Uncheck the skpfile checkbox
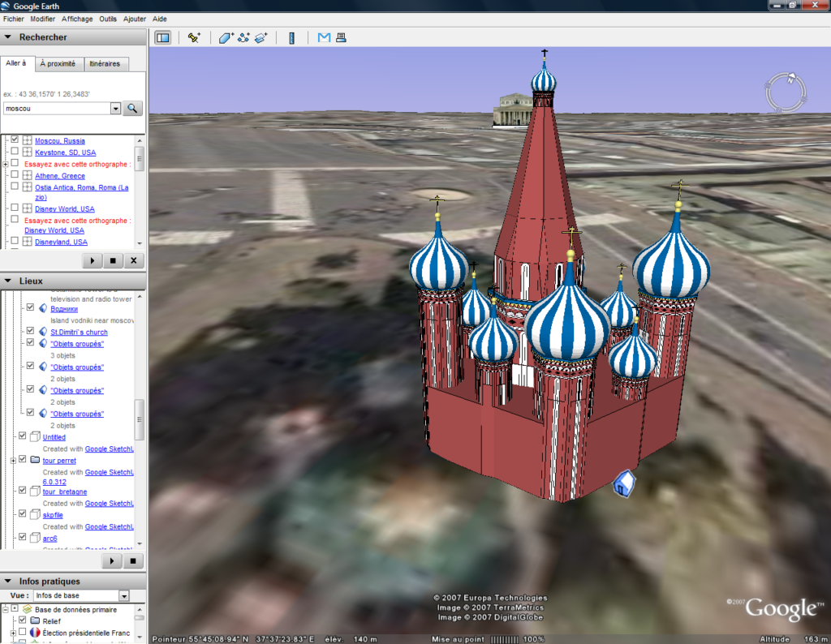 (x=22, y=513)
